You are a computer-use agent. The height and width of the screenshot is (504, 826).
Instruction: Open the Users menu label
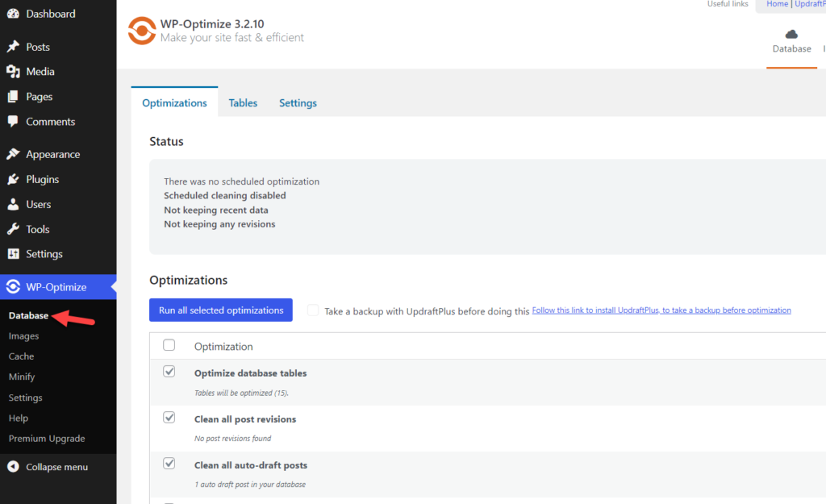39,204
